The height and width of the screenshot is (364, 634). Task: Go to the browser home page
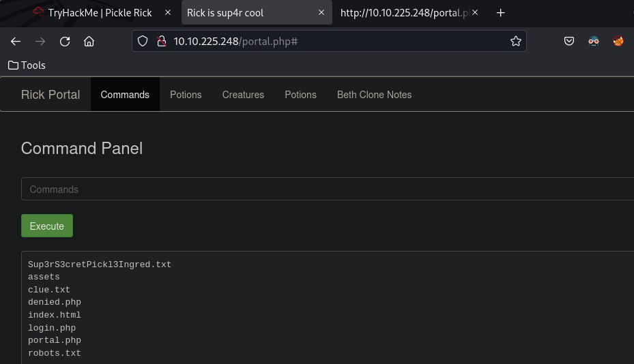(x=89, y=42)
